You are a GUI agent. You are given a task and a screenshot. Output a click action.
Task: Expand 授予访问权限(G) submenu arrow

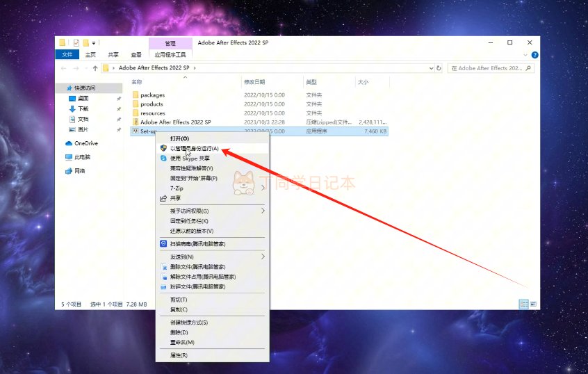tap(263, 211)
